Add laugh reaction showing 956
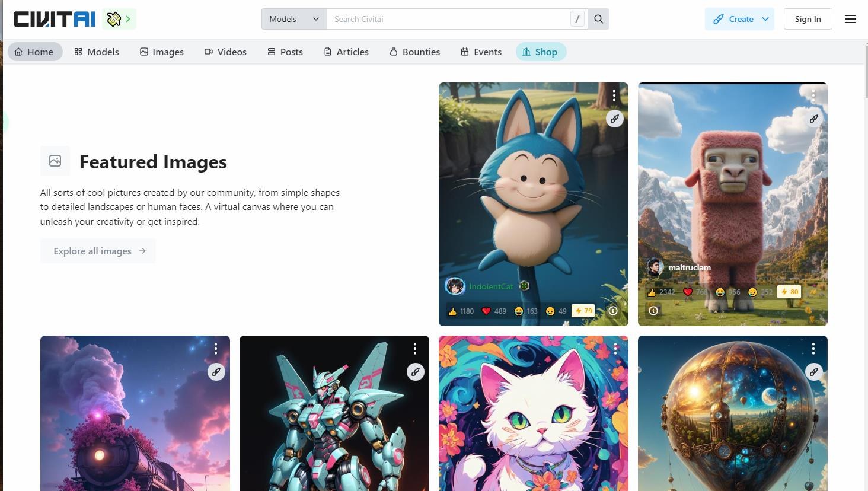Viewport: 868px width, 491px height. click(728, 292)
